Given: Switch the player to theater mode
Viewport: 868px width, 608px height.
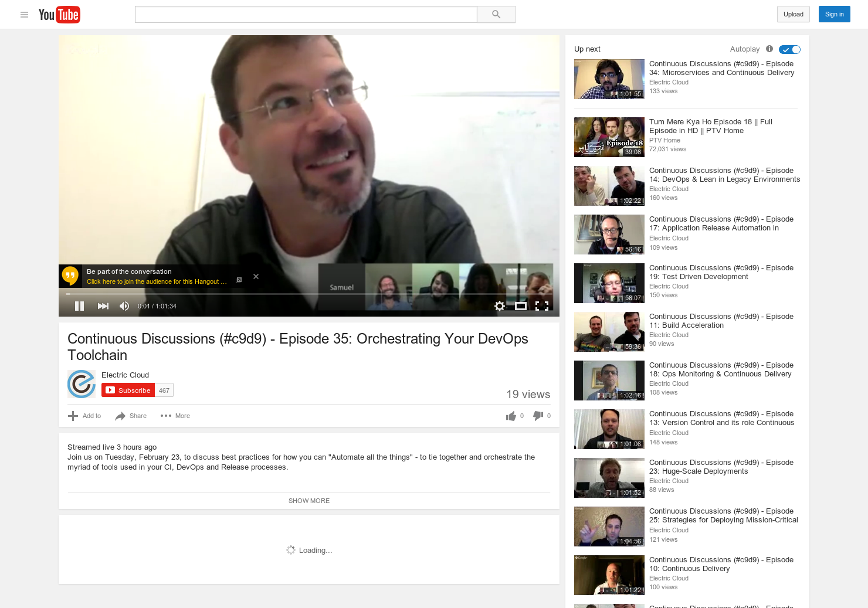Looking at the screenshot, I should tap(521, 305).
